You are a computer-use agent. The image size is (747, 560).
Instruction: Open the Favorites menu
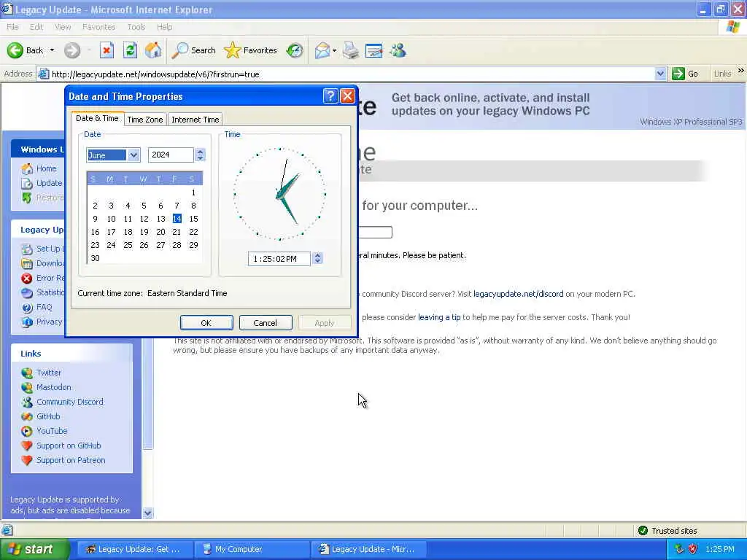tap(98, 27)
